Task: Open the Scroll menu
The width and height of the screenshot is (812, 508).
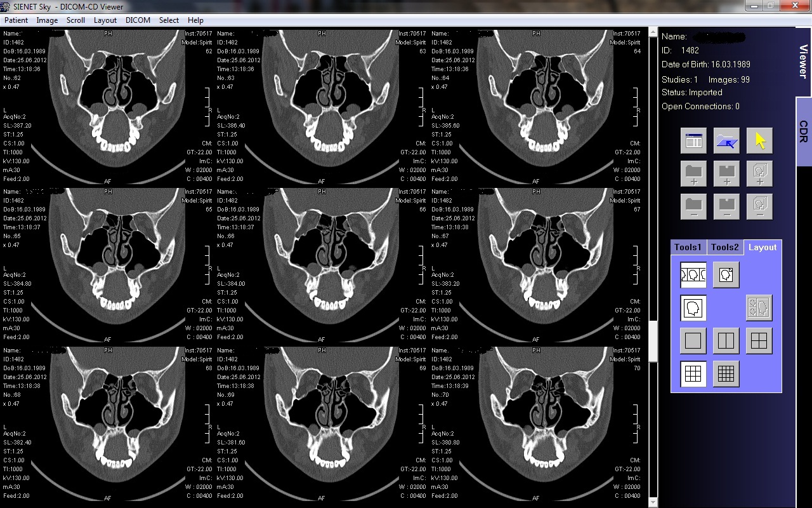Action: point(75,20)
